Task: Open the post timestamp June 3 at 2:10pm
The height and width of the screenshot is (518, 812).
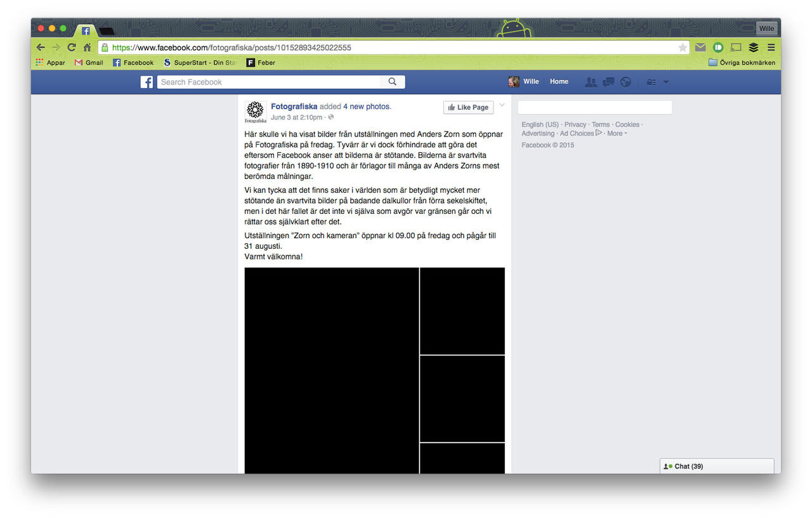Action: point(296,117)
